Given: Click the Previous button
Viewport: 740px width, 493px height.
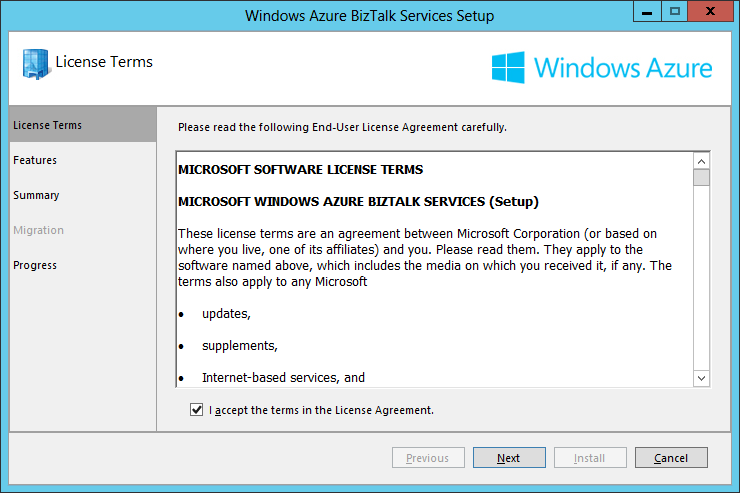Looking at the screenshot, I should (428, 458).
